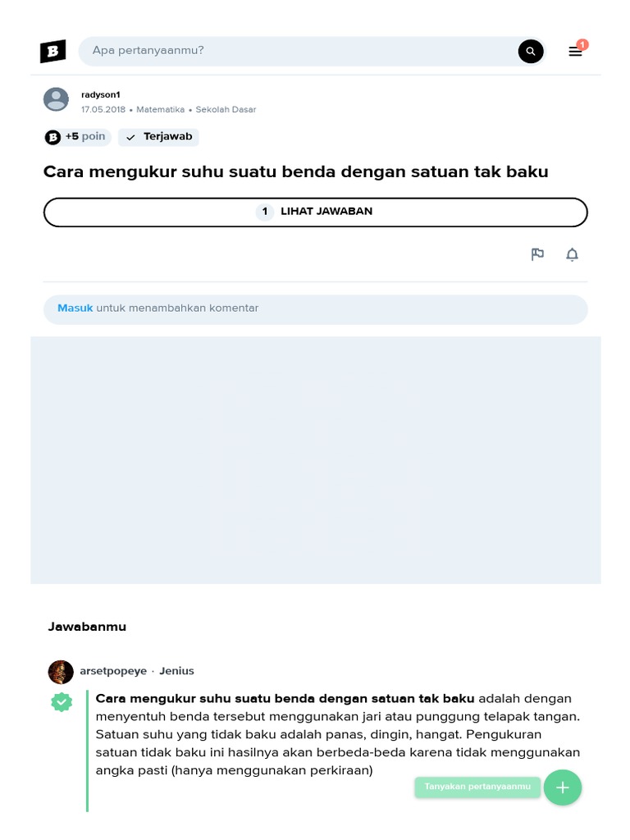Viewport: 630px width, 840px height.
Task: Open arsetpopeye's profile name link
Action: (113, 671)
